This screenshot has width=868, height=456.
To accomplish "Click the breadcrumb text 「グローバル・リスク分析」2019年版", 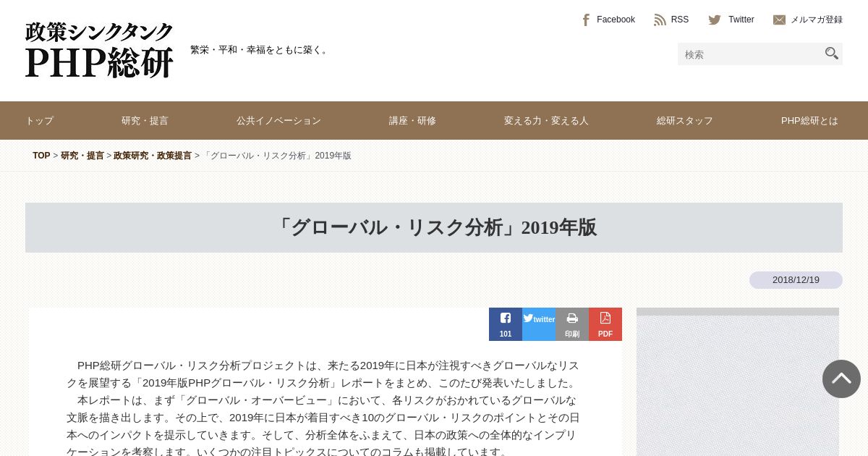I will 276,156.
